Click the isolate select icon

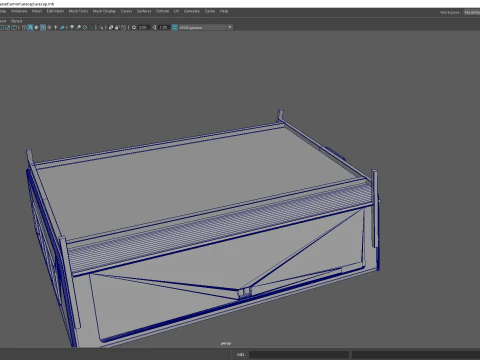click(x=101, y=27)
